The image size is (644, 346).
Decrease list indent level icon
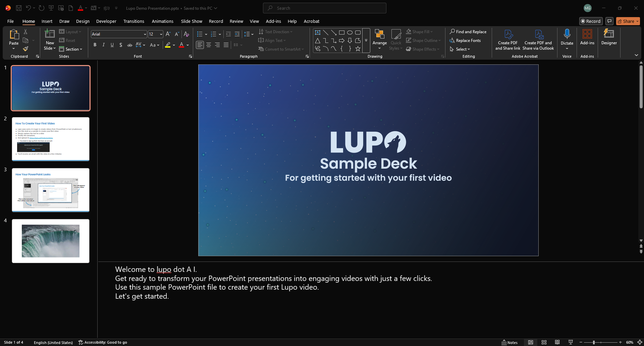click(228, 34)
